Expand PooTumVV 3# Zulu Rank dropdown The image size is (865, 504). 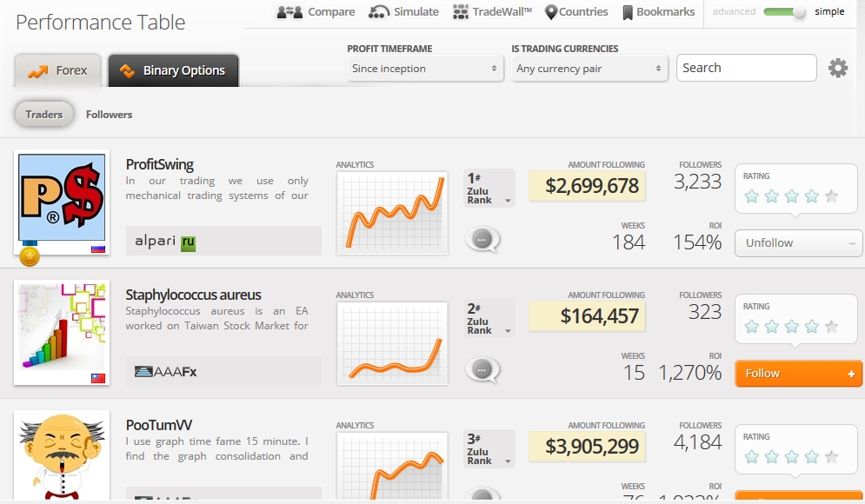click(x=489, y=449)
